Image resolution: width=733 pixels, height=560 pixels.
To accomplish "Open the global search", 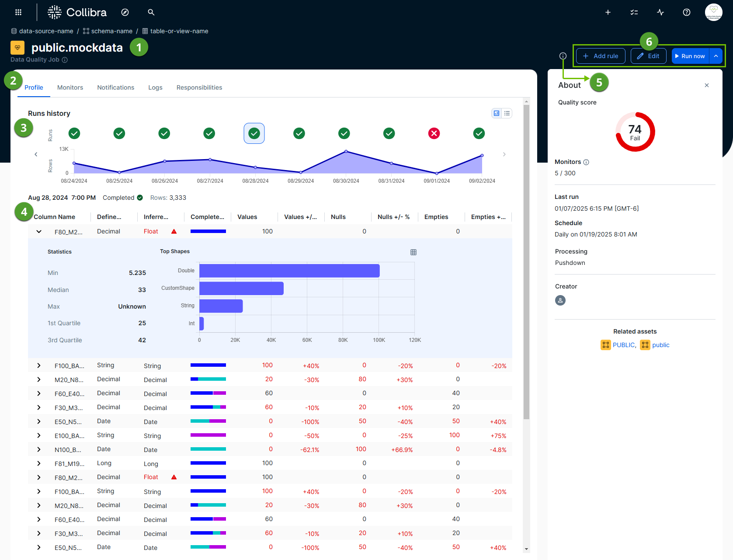I will pos(151,12).
